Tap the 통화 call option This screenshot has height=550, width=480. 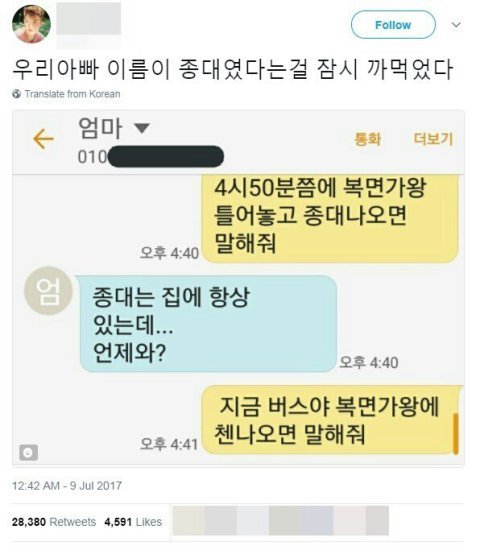pos(367,139)
